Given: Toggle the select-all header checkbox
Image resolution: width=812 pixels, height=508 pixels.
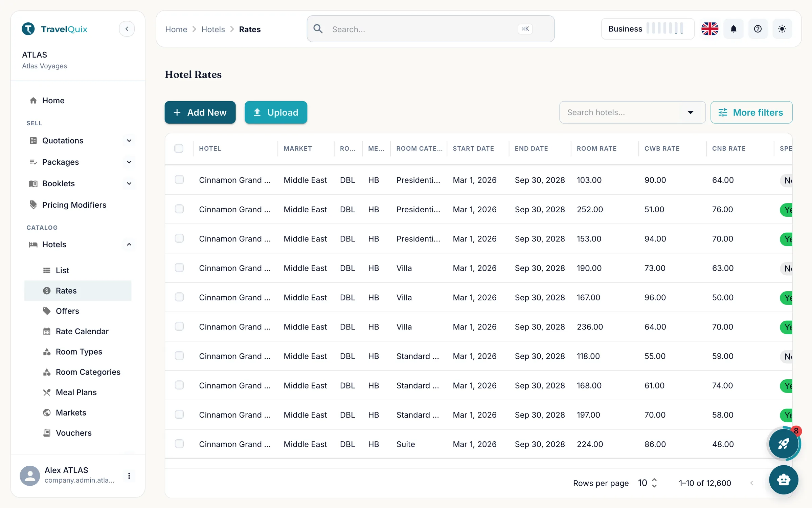Looking at the screenshot, I should [x=179, y=148].
